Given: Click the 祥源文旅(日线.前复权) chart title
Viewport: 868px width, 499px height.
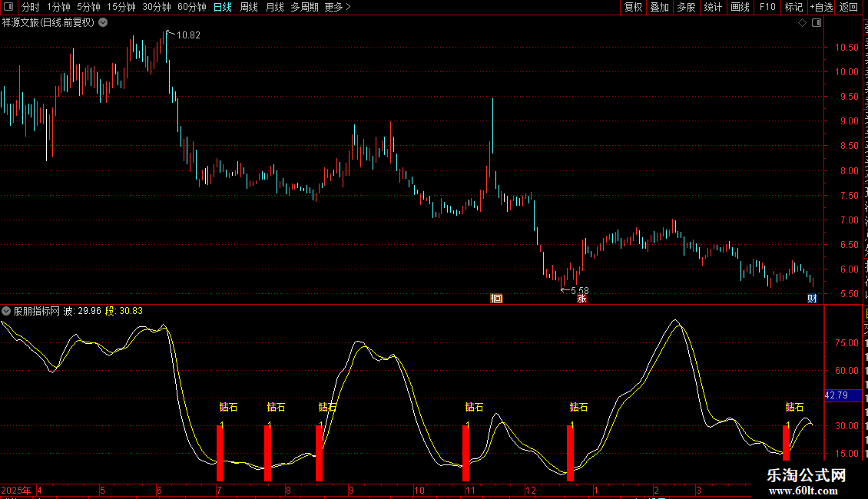Looking at the screenshot, I should coord(48,23).
